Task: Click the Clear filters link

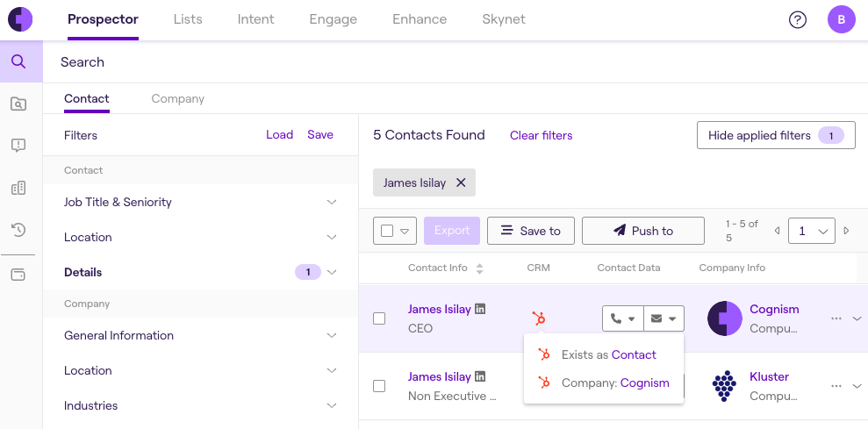Action: (541, 136)
